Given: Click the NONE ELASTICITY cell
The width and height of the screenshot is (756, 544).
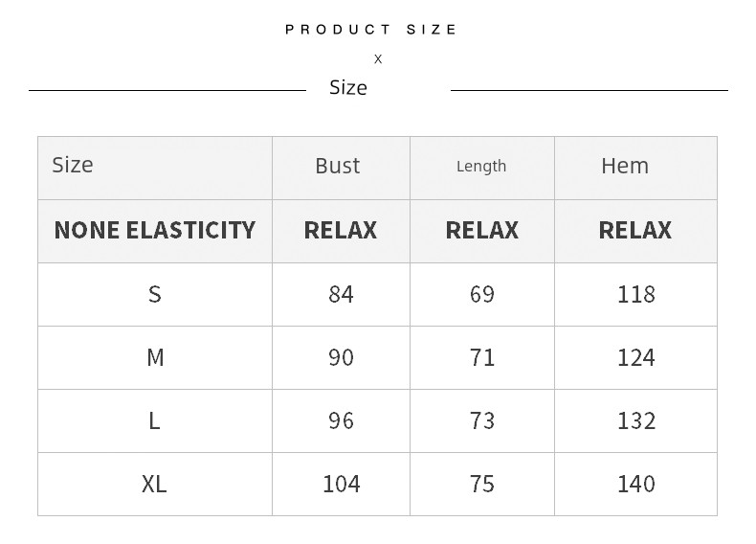Looking at the screenshot, I should pos(155,230).
